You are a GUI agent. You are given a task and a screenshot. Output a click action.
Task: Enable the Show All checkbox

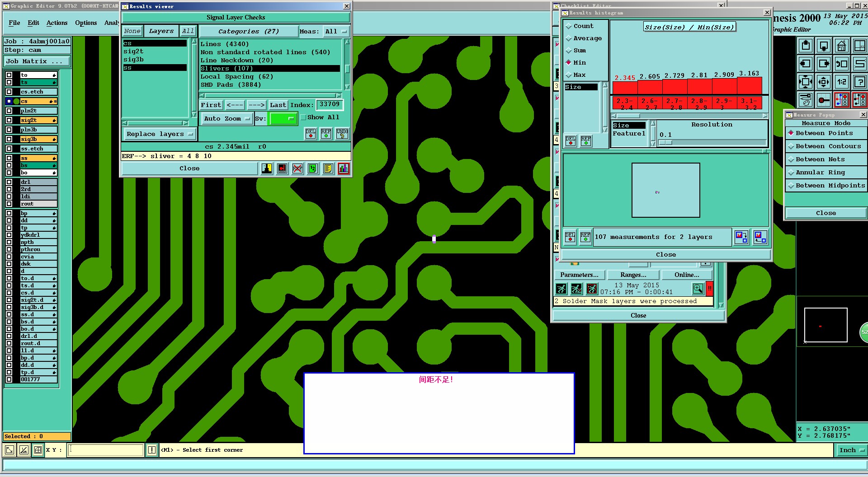tap(303, 117)
